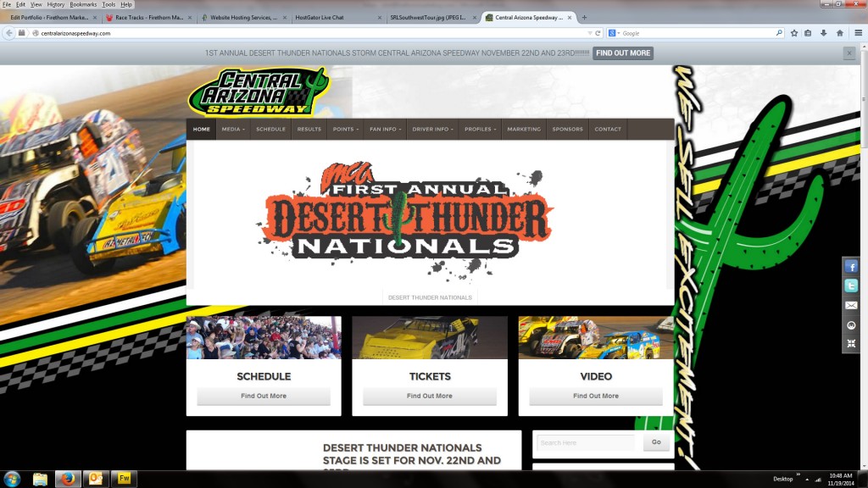Open Outlook from the taskbar

click(96, 479)
